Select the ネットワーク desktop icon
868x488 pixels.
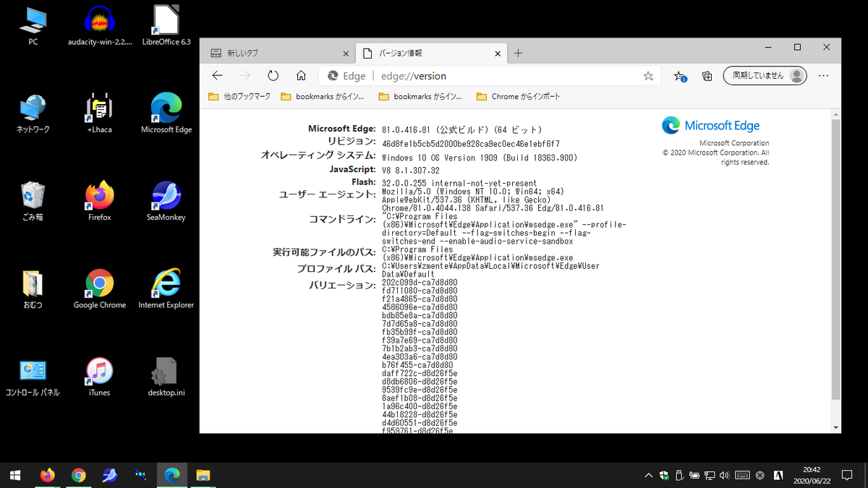tap(33, 114)
